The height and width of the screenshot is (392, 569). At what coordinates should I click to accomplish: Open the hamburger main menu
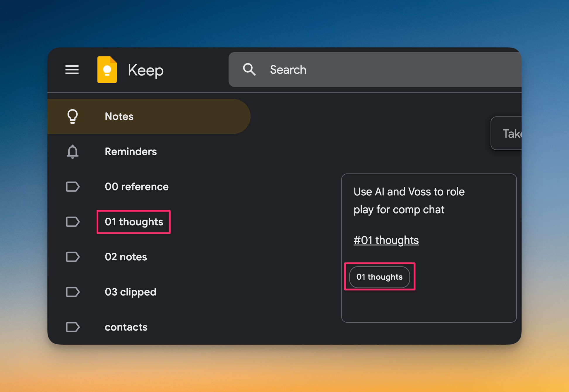pos(72,70)
